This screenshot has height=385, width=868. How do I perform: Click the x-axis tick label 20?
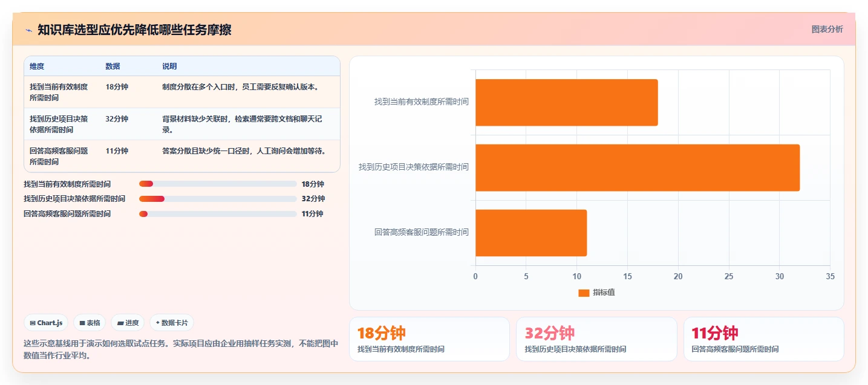[678, 276]
